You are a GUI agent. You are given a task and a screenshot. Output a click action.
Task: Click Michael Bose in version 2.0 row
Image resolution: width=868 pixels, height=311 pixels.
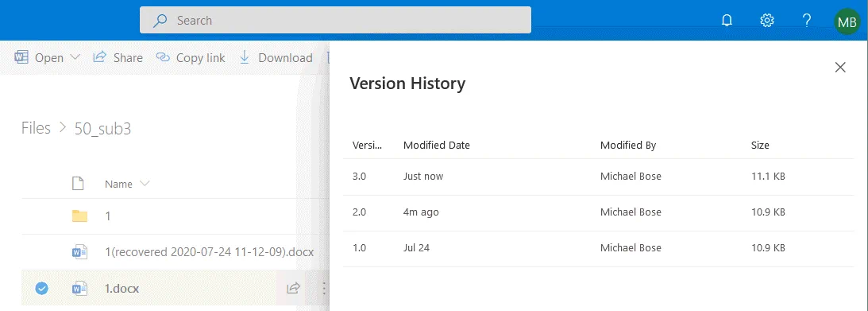pyautogui.click(x=631, y=212)
